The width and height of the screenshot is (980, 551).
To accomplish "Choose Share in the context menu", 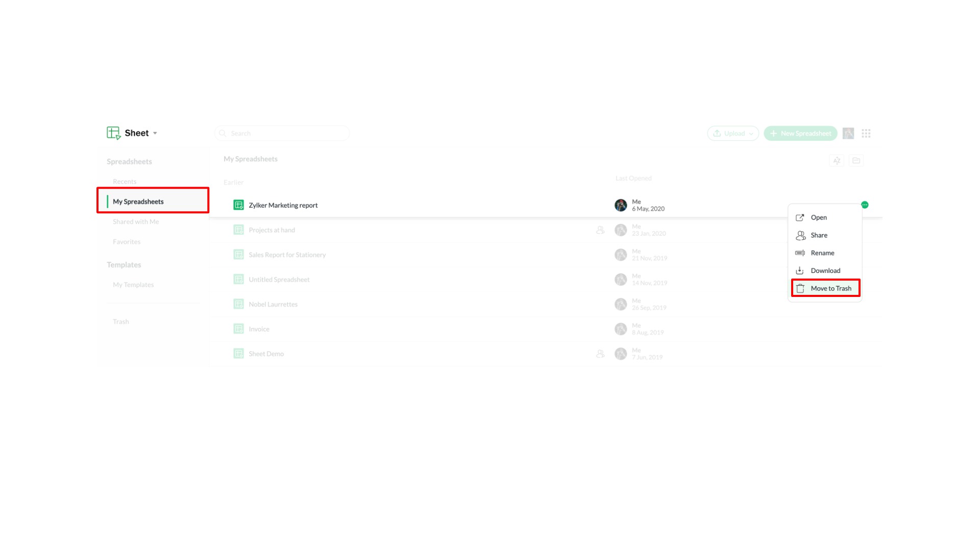I will 819,235.
